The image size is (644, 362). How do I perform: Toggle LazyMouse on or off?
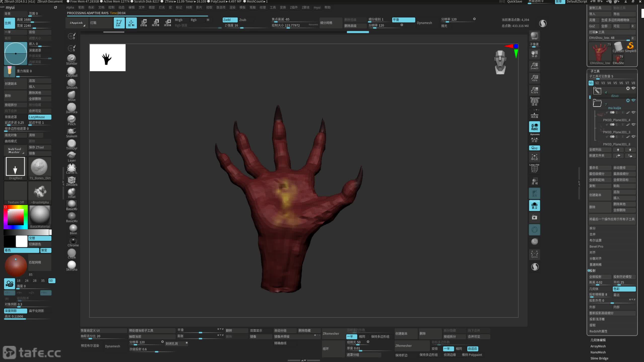(x=39, y=117)
